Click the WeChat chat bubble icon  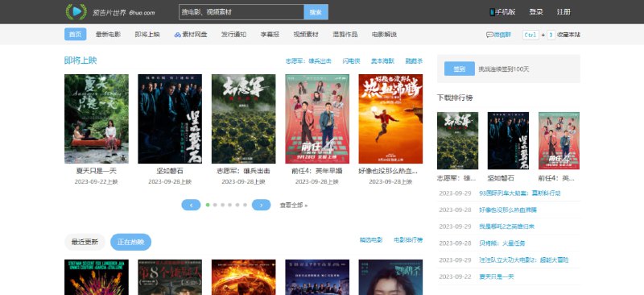pyautogui.click(x=489, y=35)
